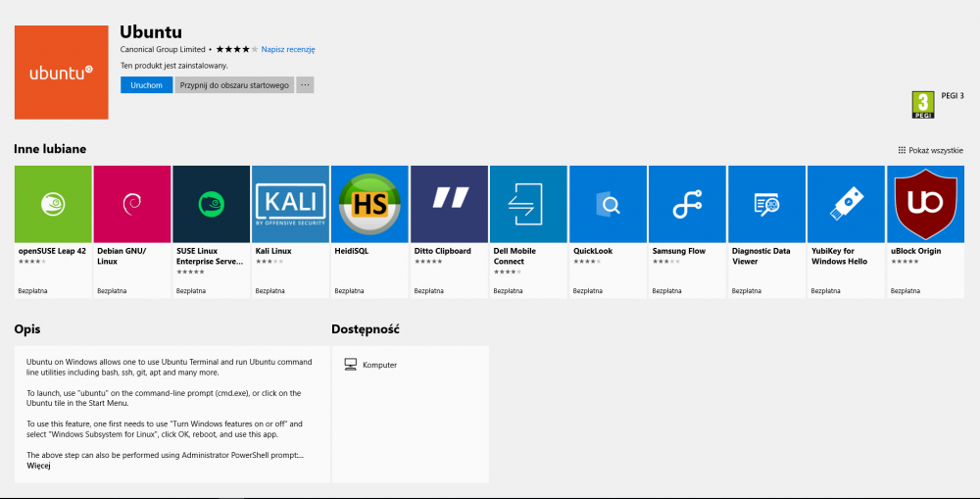
Task: Click the grid icon beside Pokaż wszystkie
Action: 902,150
